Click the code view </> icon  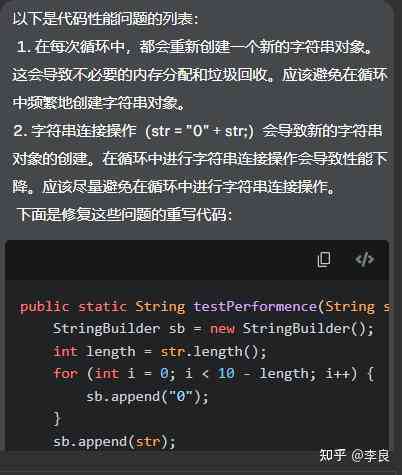click(364, 259)
